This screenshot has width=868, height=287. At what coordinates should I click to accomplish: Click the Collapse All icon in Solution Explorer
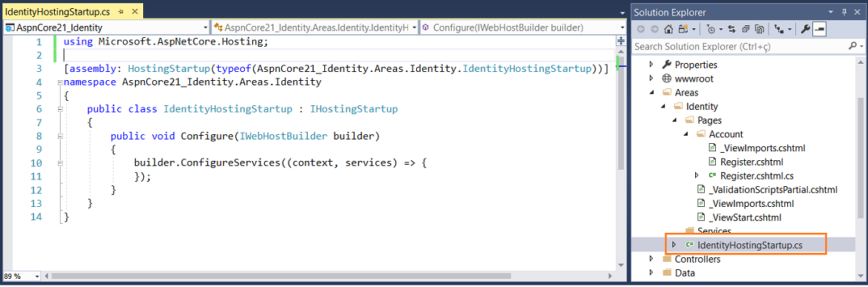tap(746, 29)
